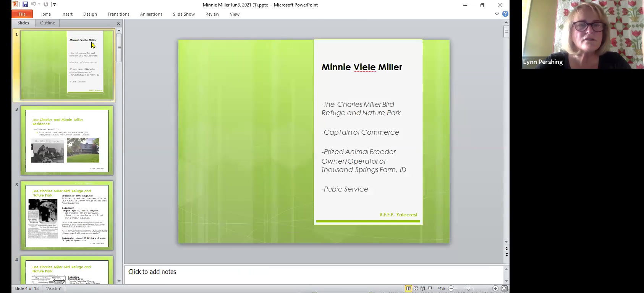Image resolution: width=644 pixels, height=293 pixels.
Task: Click the zoom slider handle
Action: 468,288
